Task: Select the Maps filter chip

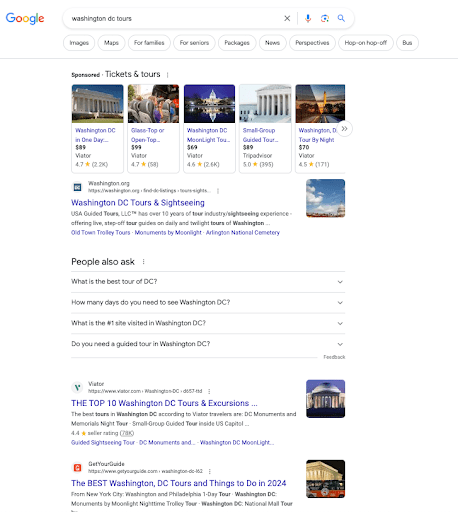Action: pos(111,43)
